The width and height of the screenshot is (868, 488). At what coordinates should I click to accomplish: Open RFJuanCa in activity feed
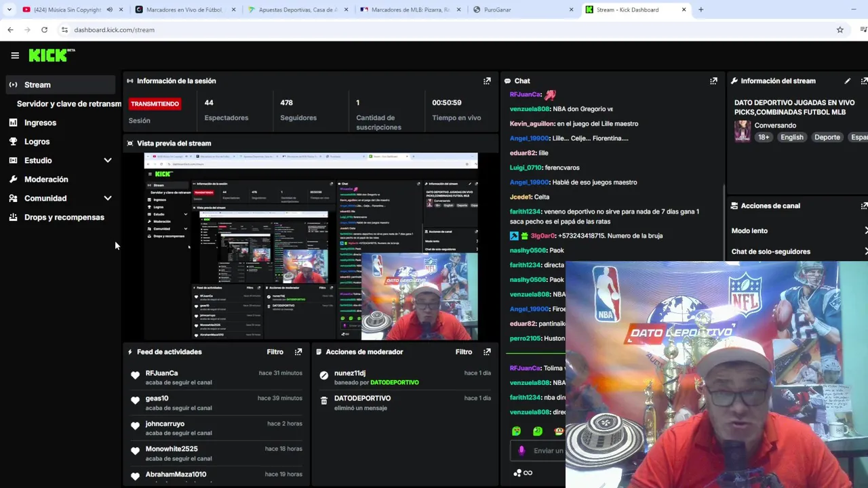161,373
